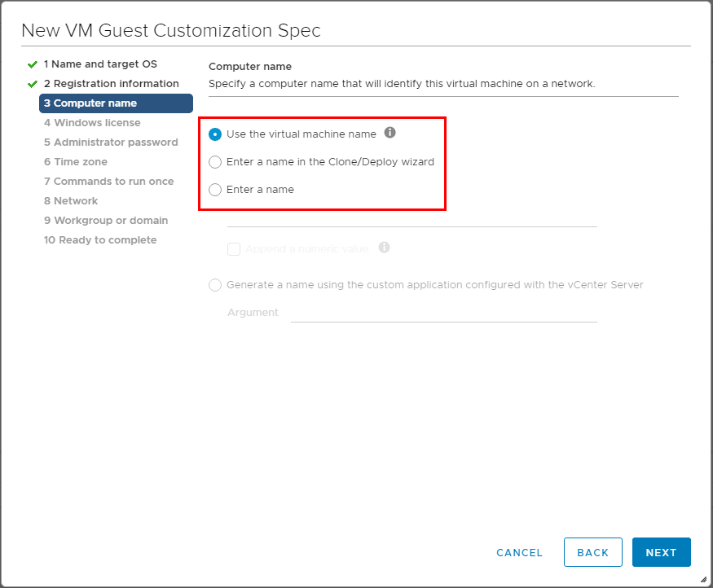Click resize grip at dialog bottom-right corner
This screenshot has width=713, height=588.
tap(703, 579)
